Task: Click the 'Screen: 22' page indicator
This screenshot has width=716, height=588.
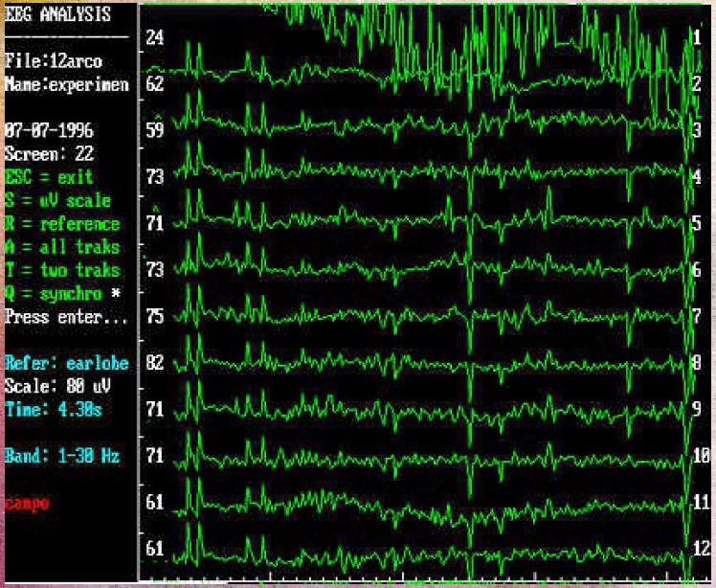Action: tap(49, 154)
